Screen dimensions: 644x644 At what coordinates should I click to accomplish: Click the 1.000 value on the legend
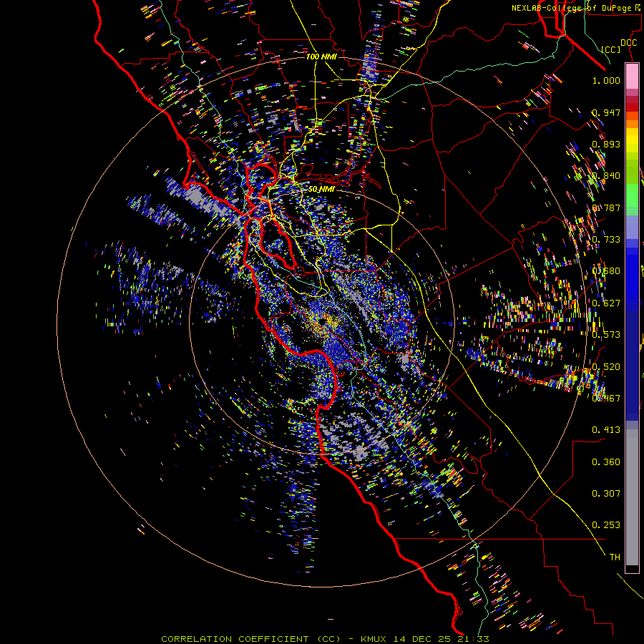606,80
